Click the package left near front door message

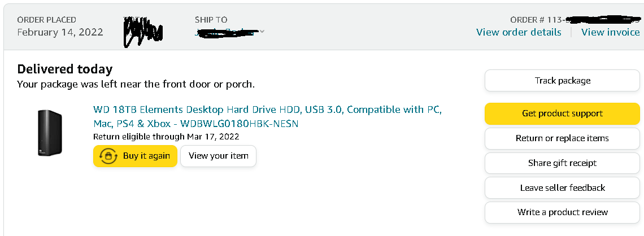(136, 85)
